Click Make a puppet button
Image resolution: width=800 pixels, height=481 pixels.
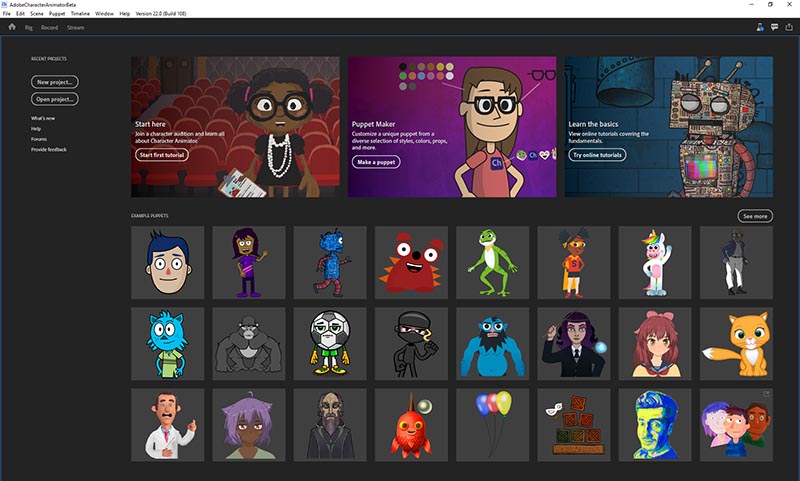tap(376, 162)
